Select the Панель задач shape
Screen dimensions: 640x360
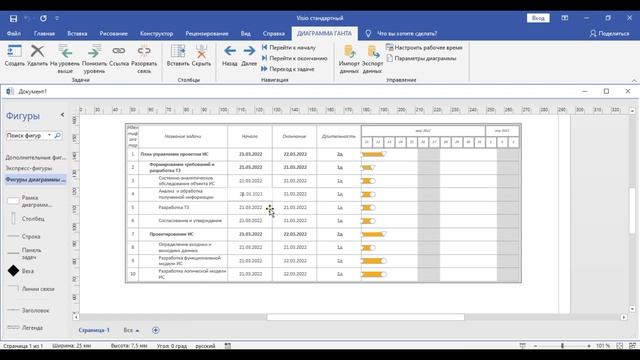click(13, 253)
